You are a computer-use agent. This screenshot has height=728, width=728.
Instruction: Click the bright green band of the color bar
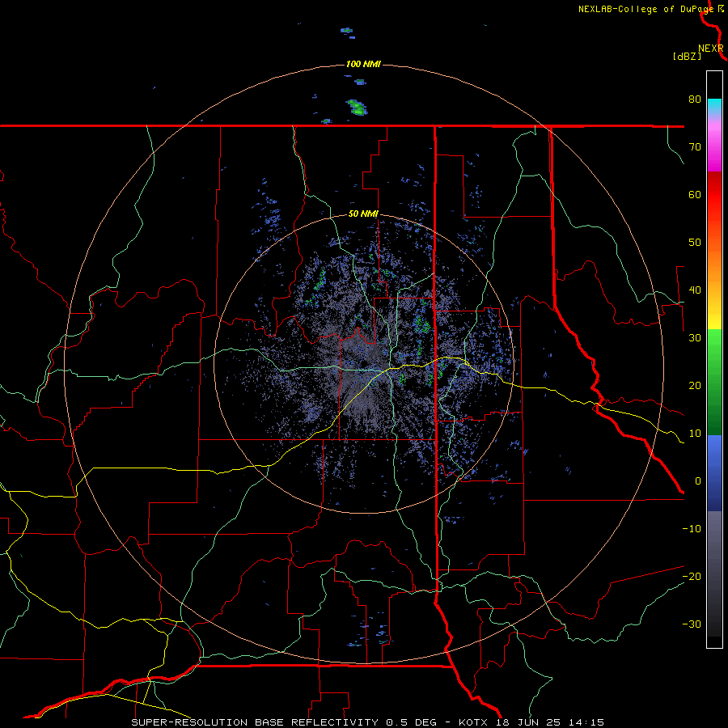coord(714,344)
